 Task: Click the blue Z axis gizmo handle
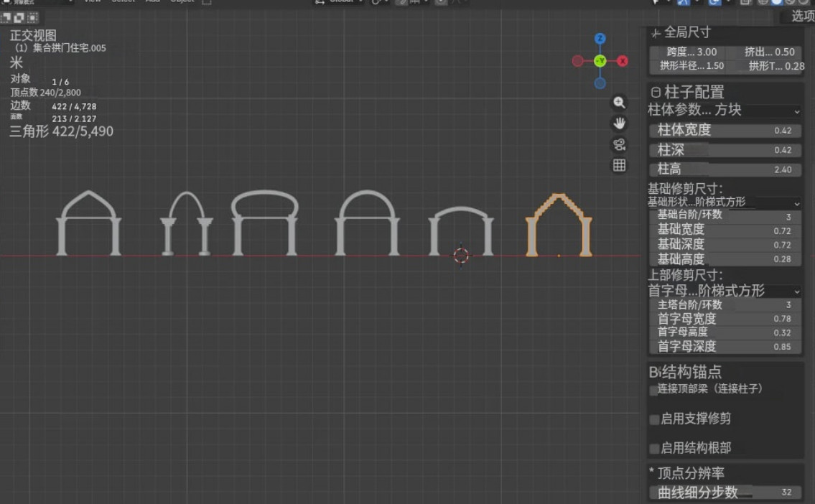(600, 39)
